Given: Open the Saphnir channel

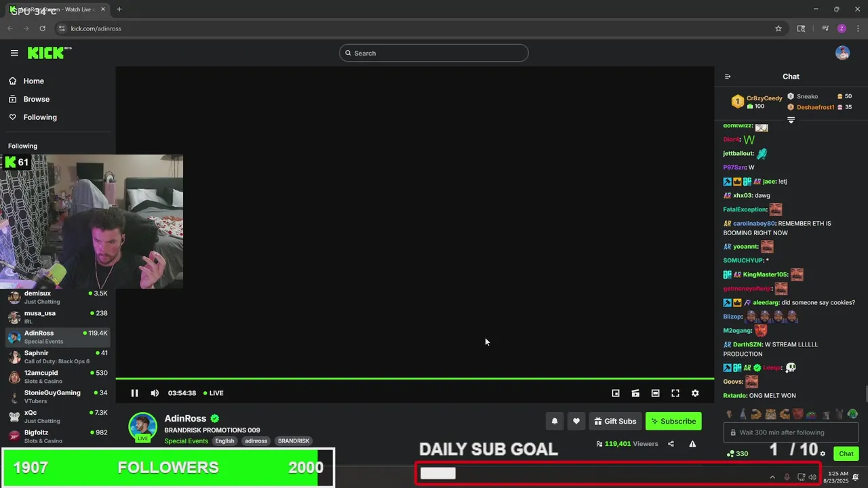Looking at the screenshot, I should [58, 357].
